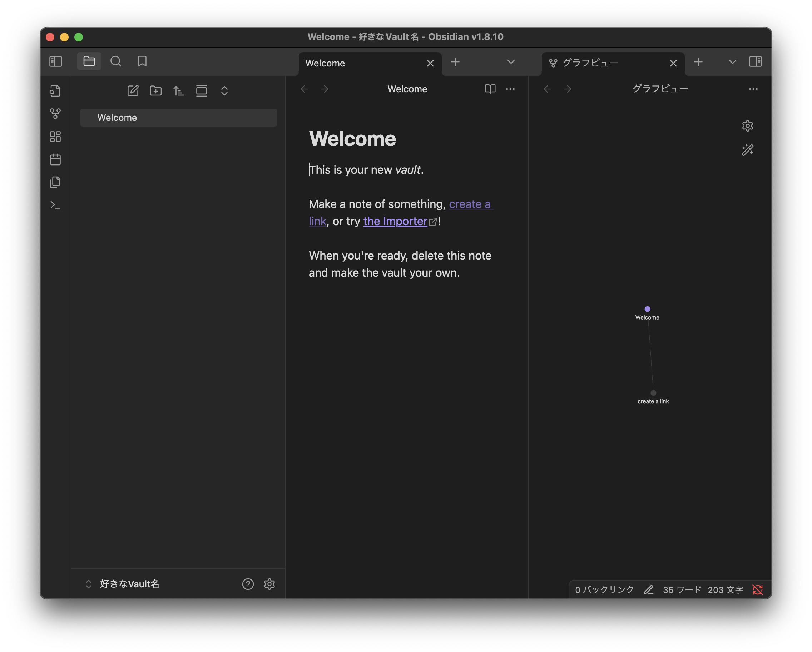
Task: Switch Welcome note to reading view
Action: tap(490, 89)
